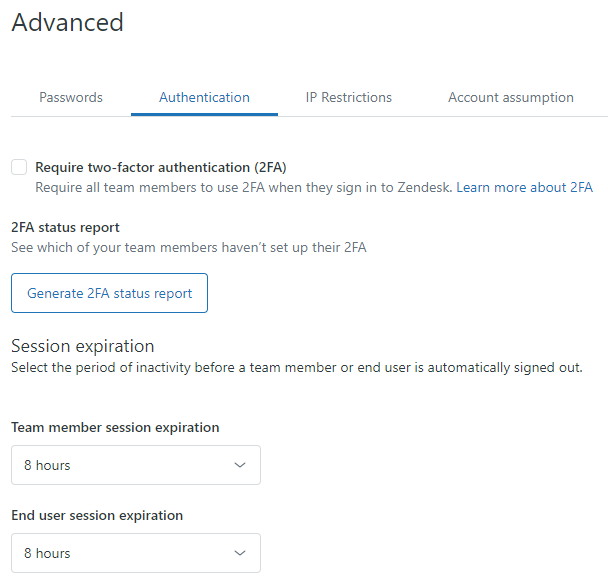The height and width of the screenshot is (580, 608).
Task: Expand the End user session expiration dropdown
Action: coord(135,553)
